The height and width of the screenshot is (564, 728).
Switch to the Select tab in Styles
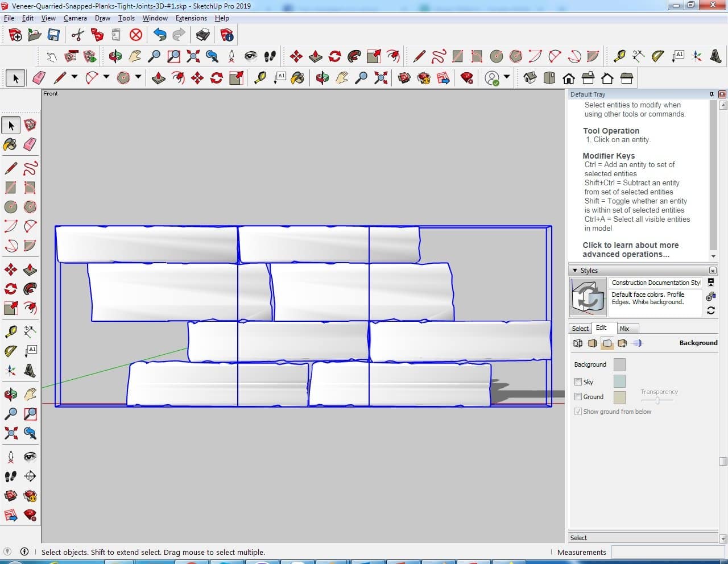(580, 329)
